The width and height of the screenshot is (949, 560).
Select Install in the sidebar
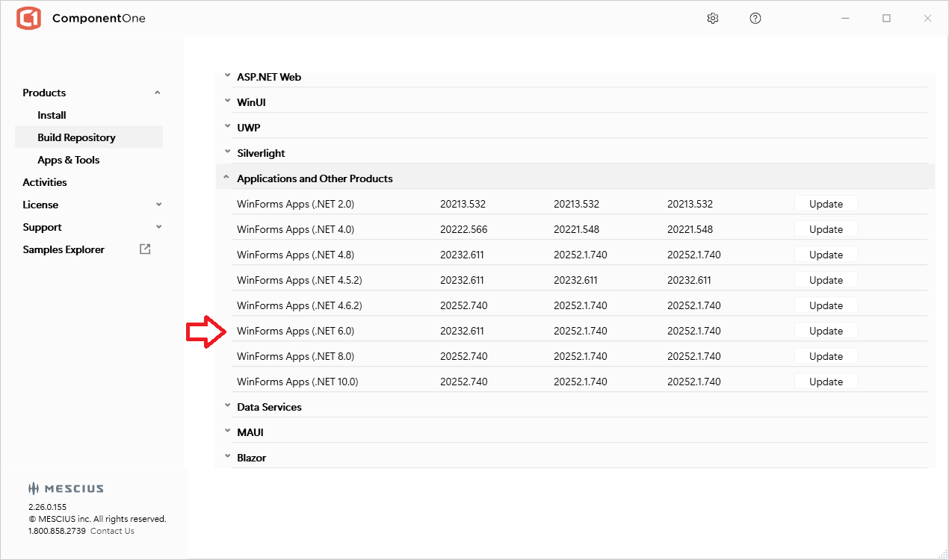pyautogui.click(x=52, y=115)
